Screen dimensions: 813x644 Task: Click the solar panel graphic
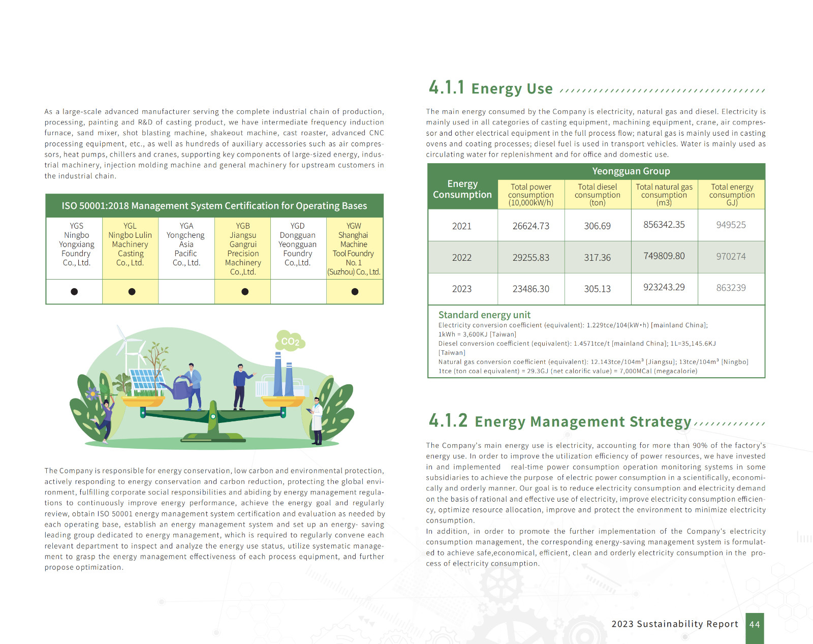click(x=146, y=379)
